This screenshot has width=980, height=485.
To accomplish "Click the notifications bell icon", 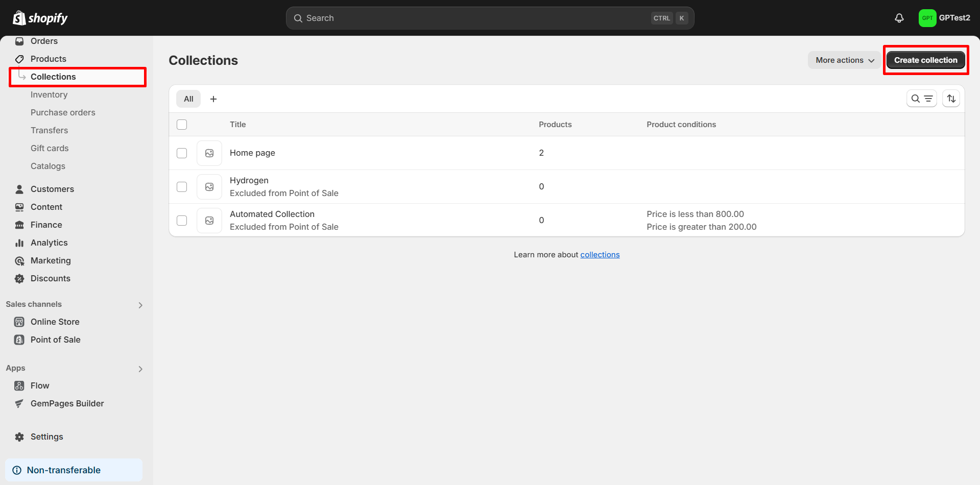I will 899,18.
